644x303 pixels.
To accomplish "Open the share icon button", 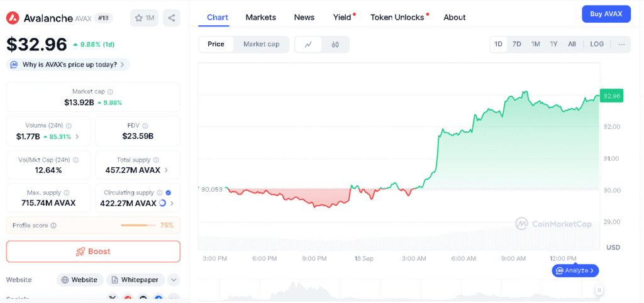I will (x=172, y=18).
